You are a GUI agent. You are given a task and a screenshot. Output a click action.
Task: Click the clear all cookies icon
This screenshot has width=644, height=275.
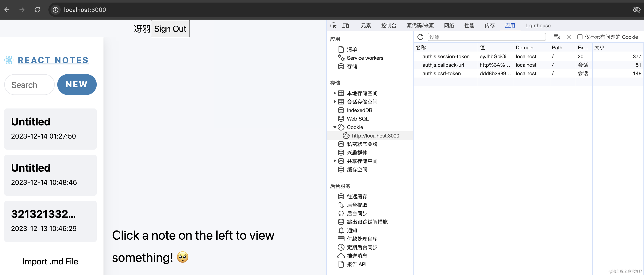557,37
